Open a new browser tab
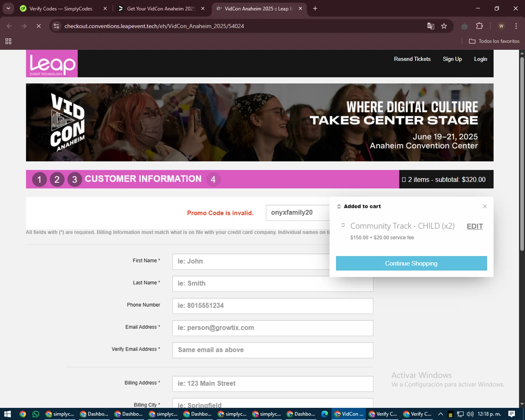The width and height of the screenshot is (525, 420). coord(315,8)
